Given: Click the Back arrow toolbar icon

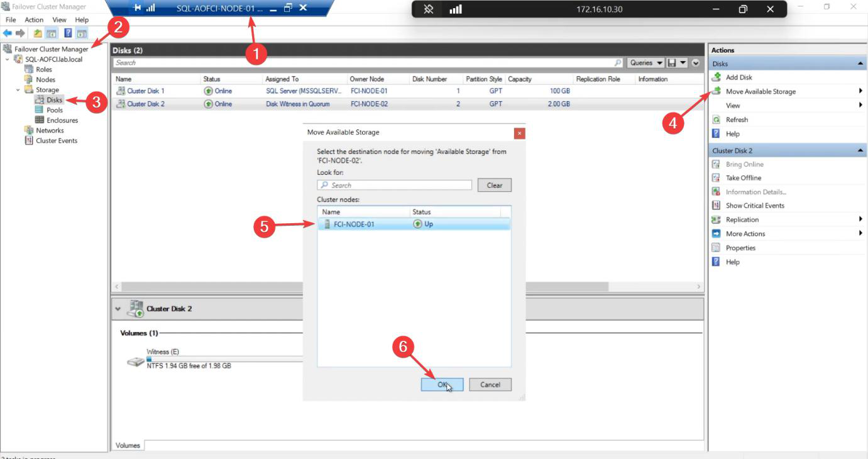Looking at the screenshot, I should coord(8,33).
